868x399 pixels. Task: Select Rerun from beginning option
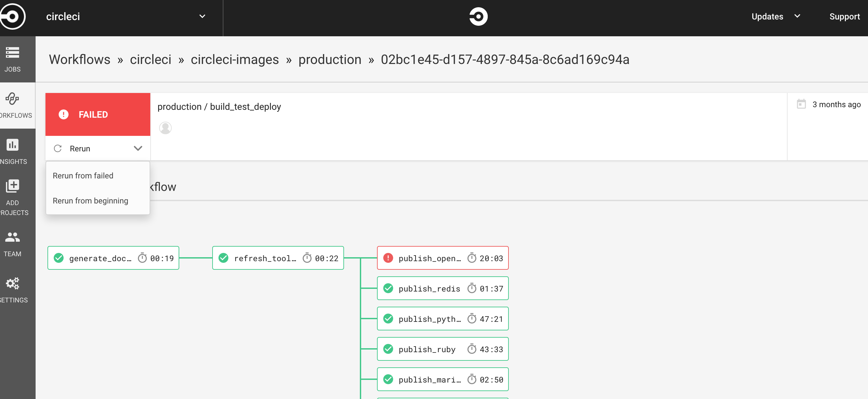pyautogui.click(x=98, y=201)
